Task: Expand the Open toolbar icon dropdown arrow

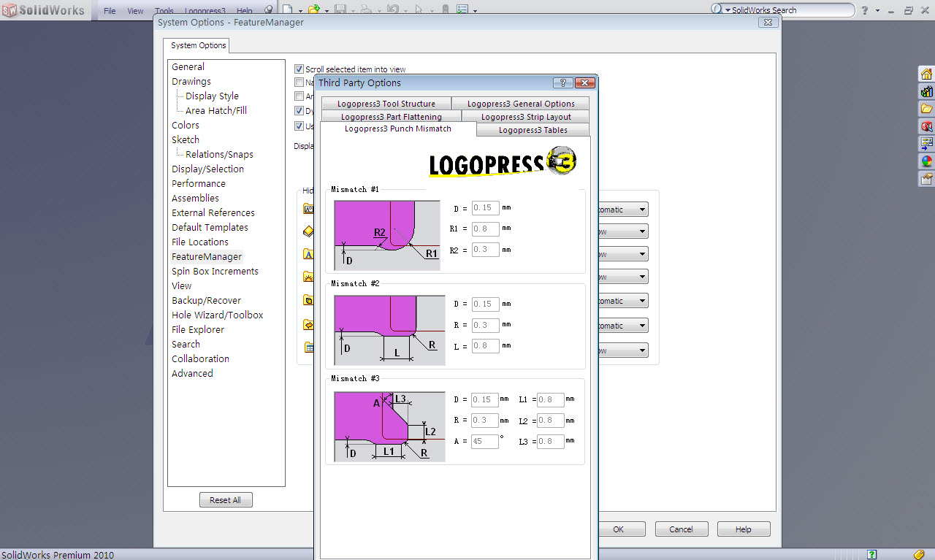Action: click(326, 11)
